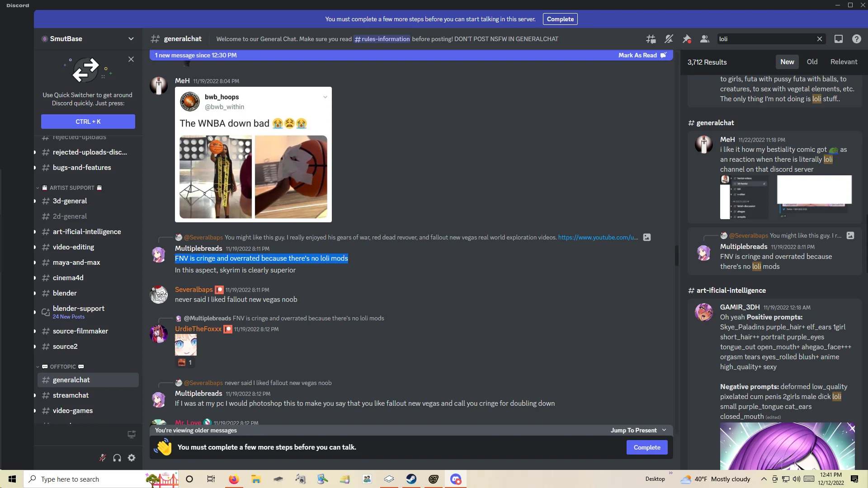
Task: Open Firefox from the taskbar
Action: pos(234,479)
